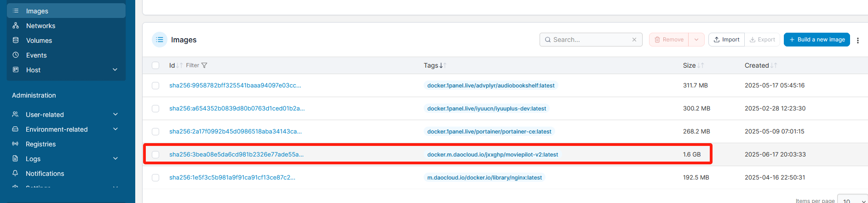Expand the Environment-related chevron

(x=115, y=129)
